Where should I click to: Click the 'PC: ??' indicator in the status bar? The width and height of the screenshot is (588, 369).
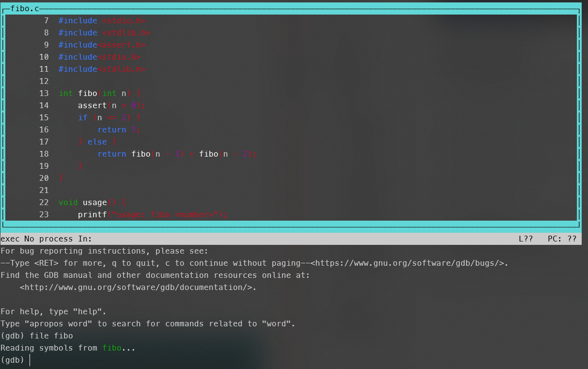click(x=562, y=239)
